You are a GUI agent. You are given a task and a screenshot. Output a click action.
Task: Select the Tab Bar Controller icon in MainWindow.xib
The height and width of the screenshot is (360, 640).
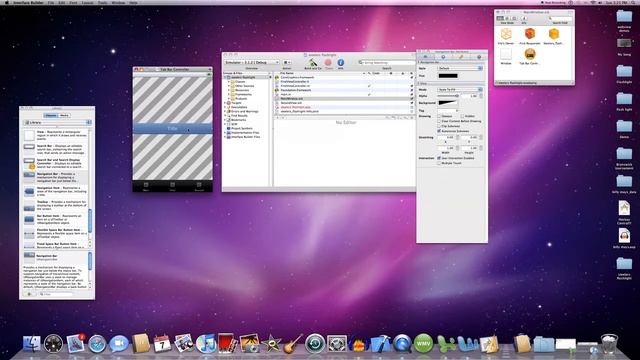tap(530, 54)
